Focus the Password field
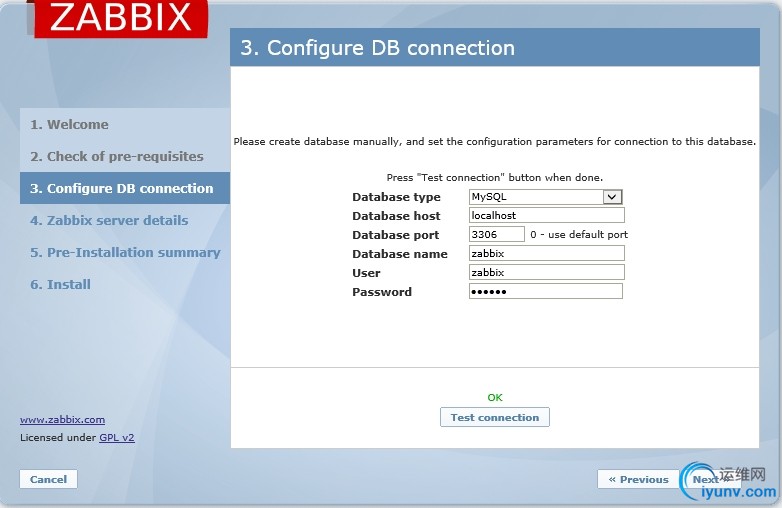 click(x=546, y=291)
